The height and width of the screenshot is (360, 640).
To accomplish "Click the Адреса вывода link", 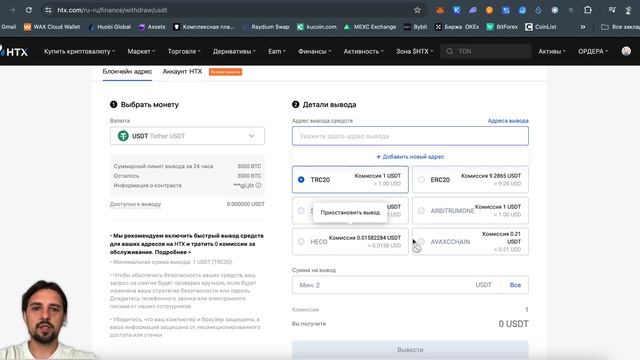I will point(508,121).
